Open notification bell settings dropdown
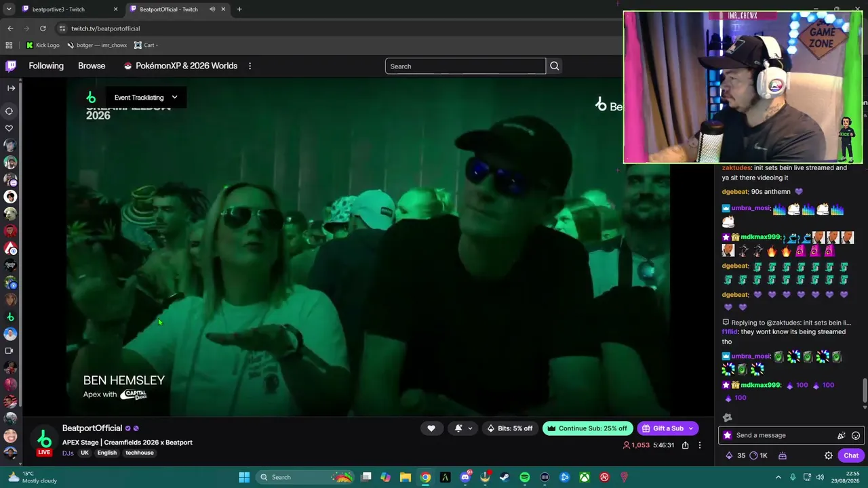 click(463, 428)
